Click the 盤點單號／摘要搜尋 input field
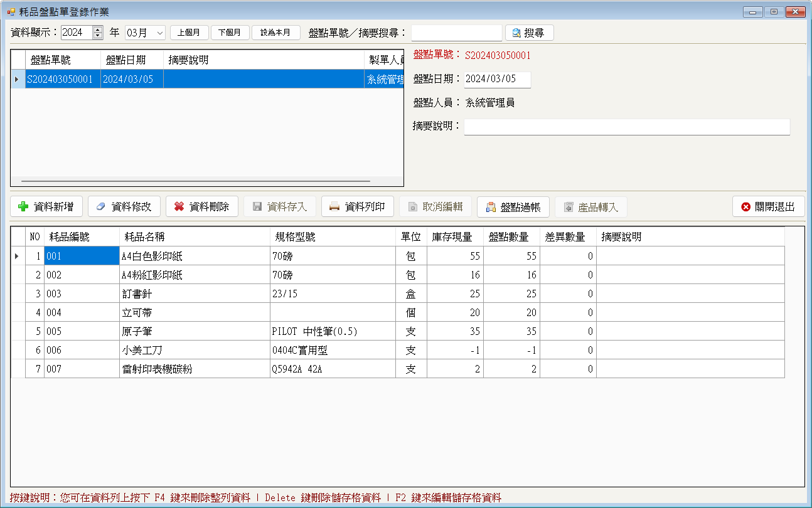Screen dimensions: 812x508 tap(457, 33)
